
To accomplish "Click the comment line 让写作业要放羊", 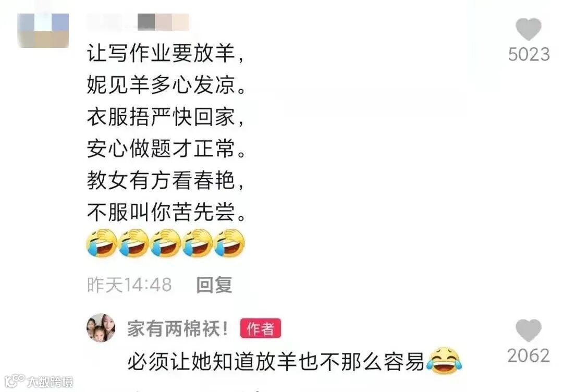I will coord(166,53).
